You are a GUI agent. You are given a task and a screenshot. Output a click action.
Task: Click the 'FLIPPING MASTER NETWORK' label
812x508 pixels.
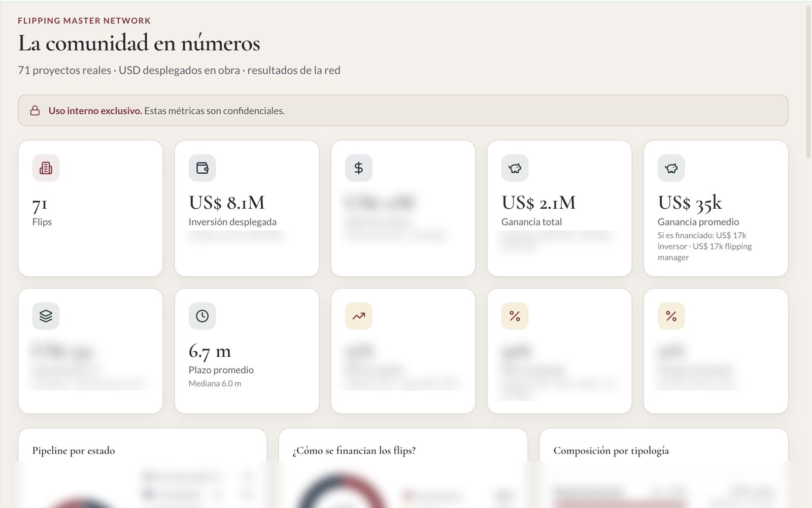pyautogui.click(x=84, y=21)
